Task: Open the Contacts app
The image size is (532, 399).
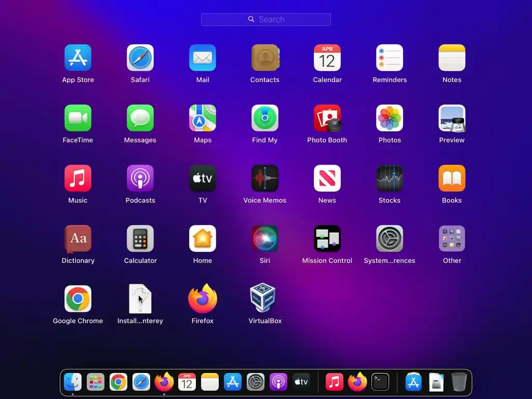Action: click(x=265, y=58)
